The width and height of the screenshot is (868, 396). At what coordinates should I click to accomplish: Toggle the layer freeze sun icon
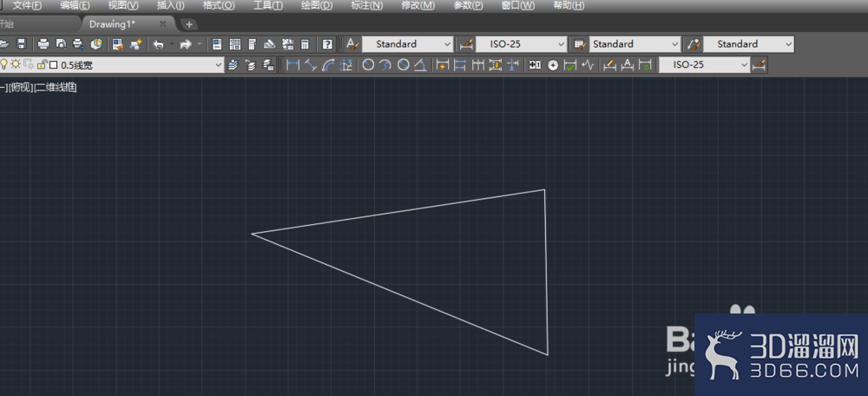pos(15,65)
